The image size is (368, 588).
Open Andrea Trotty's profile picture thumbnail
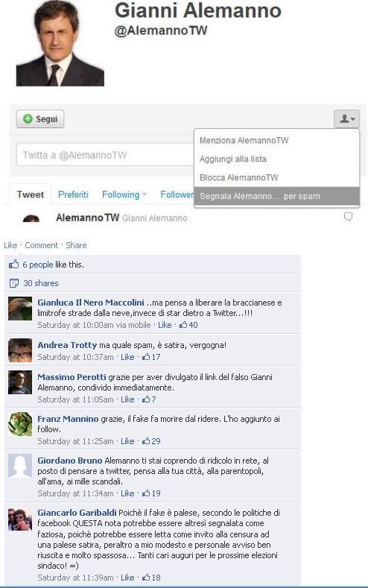pos(20,350)
